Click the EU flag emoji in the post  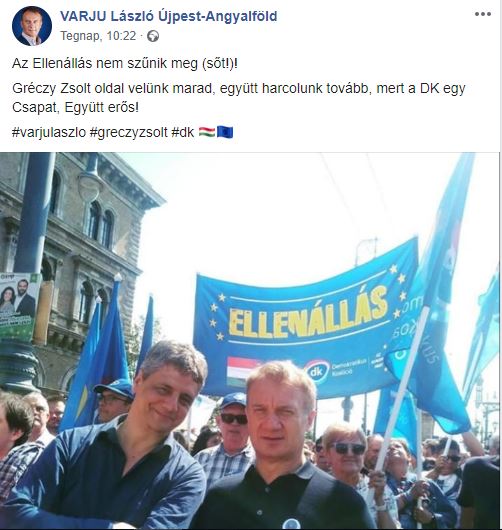(x=225, y=132)
